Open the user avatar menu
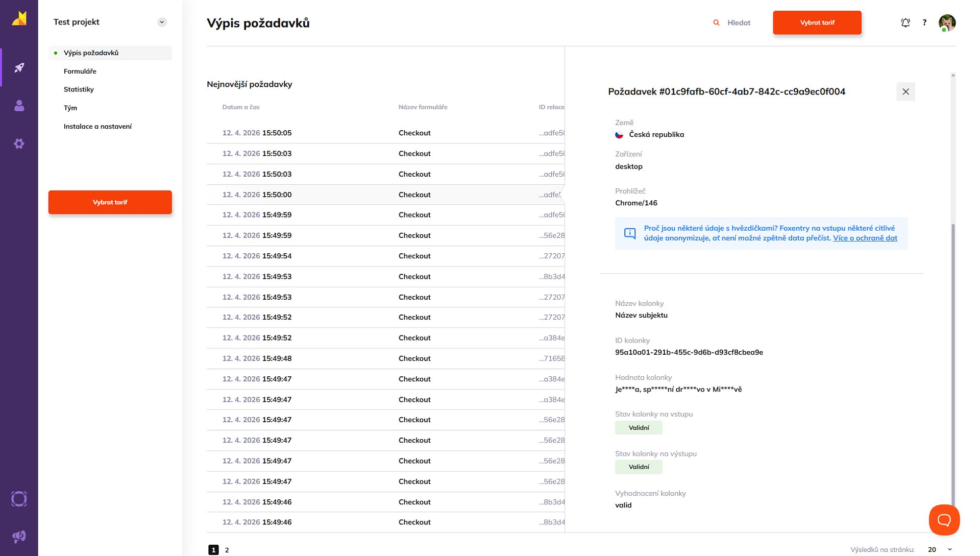 click(x=947, y=22)
